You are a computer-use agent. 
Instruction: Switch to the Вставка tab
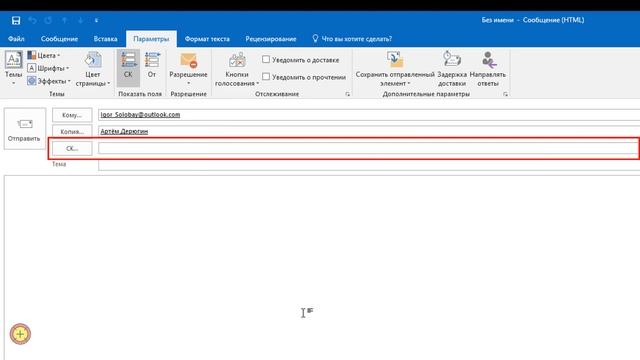[x=105, y=39]
